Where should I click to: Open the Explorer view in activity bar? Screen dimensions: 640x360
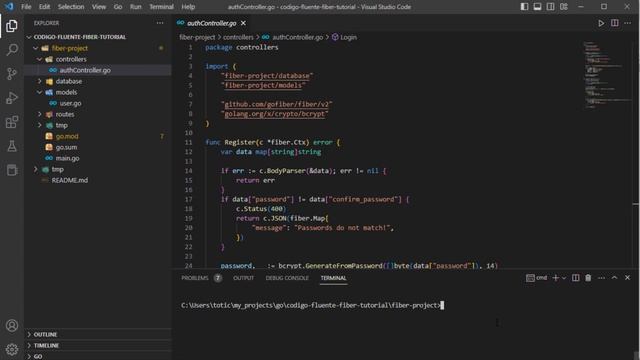[x=12, y=26]
